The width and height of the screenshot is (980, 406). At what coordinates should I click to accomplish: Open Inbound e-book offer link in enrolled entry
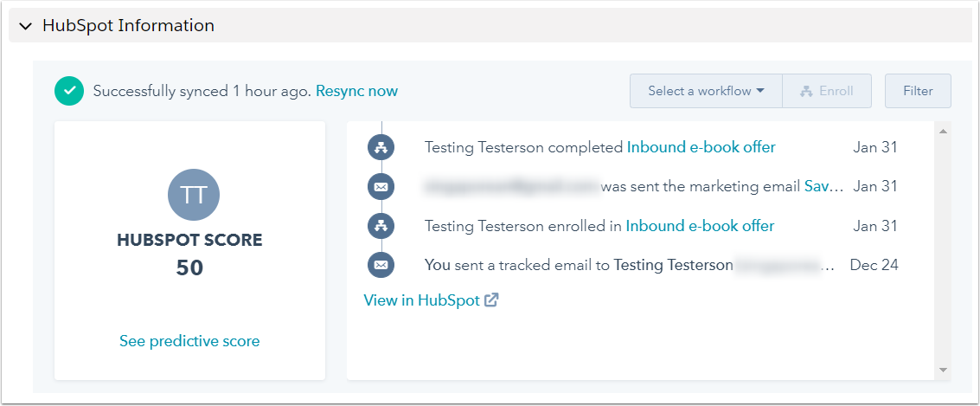click(700, 226)
